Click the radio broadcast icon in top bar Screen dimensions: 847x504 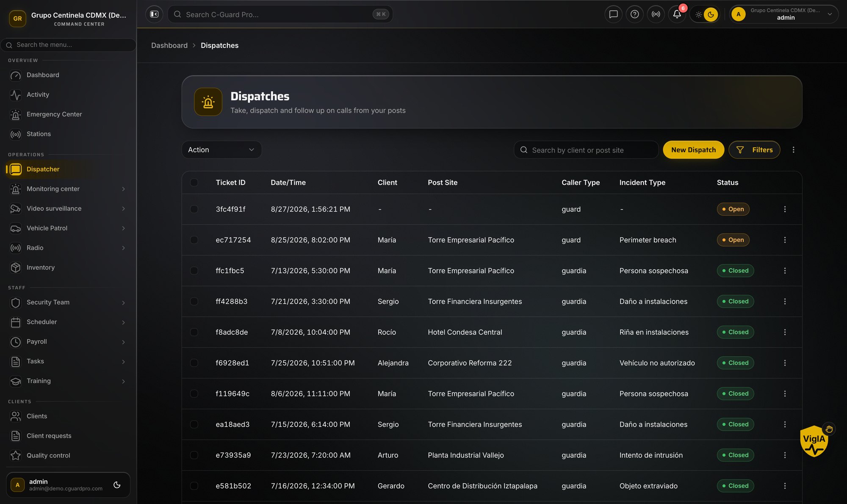tap(656, 14)
